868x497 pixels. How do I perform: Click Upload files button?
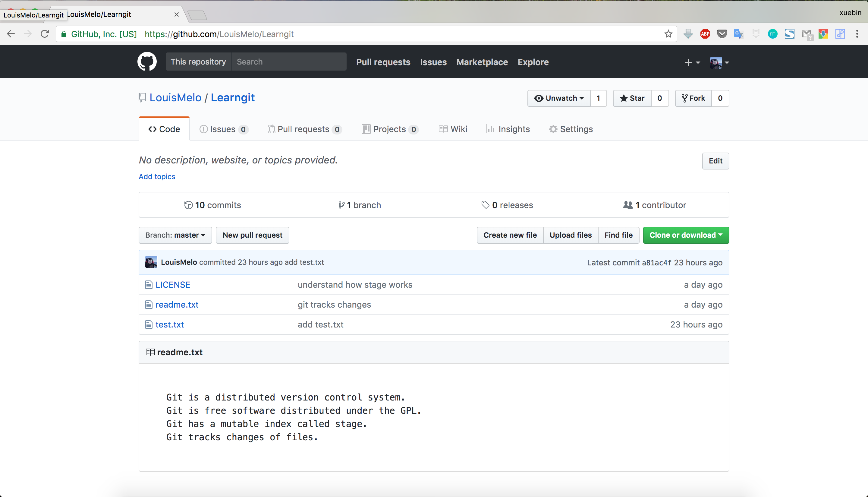click(x=571, y=235)
